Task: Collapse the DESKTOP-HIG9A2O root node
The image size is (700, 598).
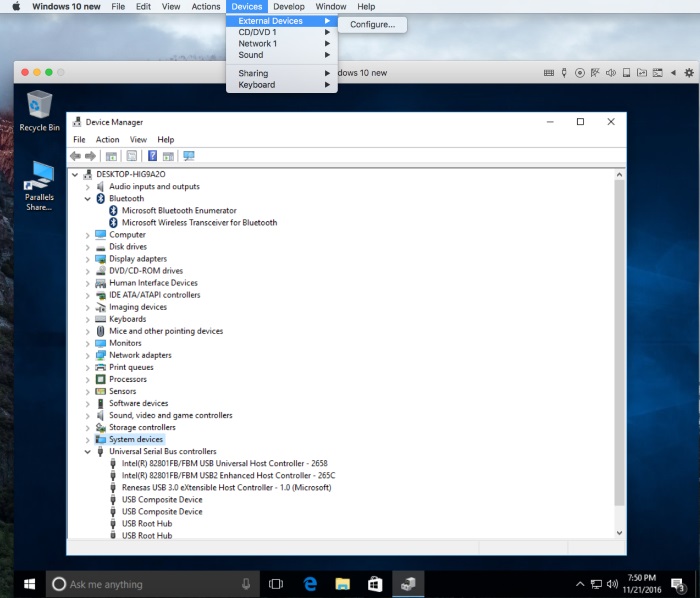Action: tap(75, 174)
